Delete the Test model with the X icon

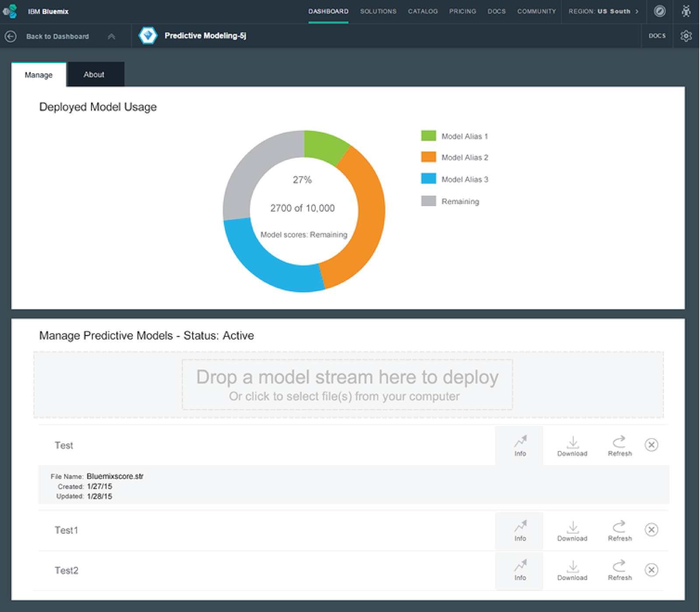(x=651, y=445)
